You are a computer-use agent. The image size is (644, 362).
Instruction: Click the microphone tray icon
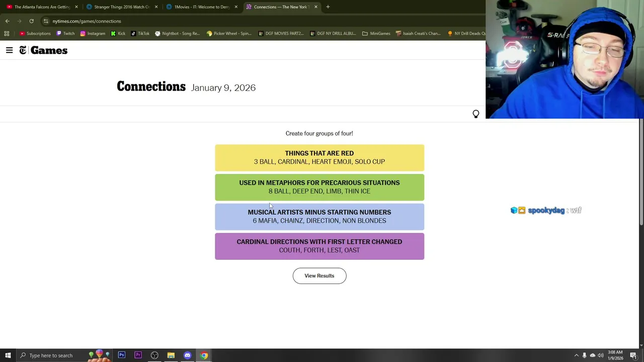coord(584,355)
